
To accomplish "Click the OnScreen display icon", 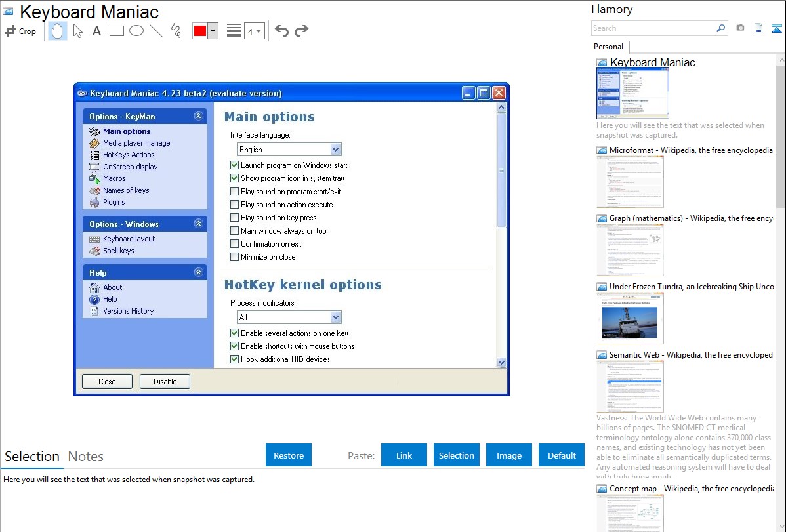I will click(94, 167).
